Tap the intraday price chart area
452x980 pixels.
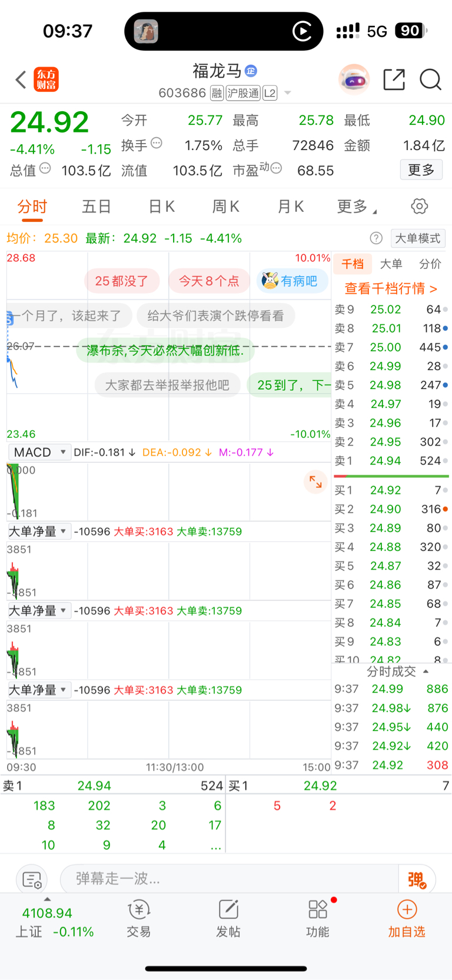pyautogui.click(x=169, y=346)
